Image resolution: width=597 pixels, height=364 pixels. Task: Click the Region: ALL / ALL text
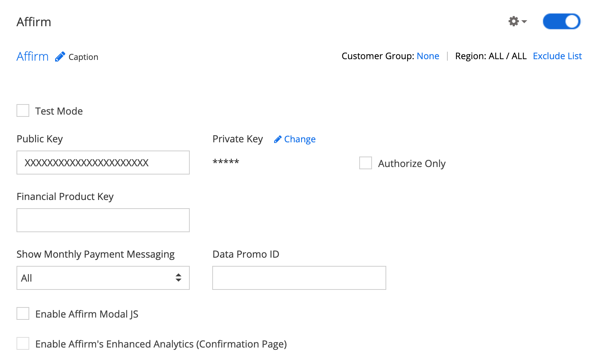click(x=491, y=56)
